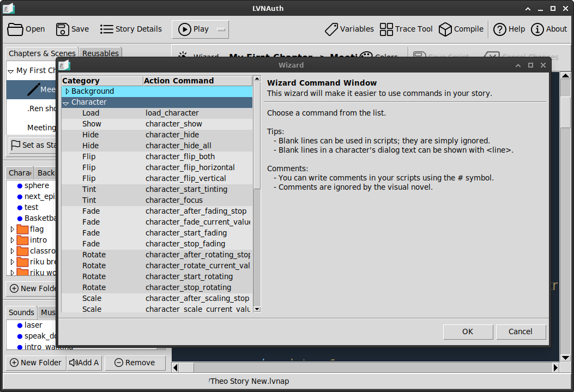Expand the flag folder in character list
Screen dimensions: 574x392
(x=13, y=230)
